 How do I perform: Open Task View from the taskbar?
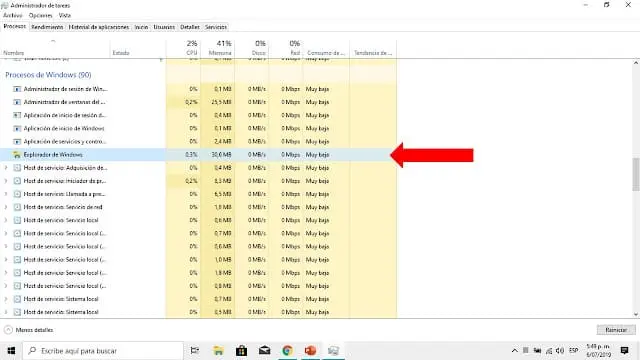[195, 351]
